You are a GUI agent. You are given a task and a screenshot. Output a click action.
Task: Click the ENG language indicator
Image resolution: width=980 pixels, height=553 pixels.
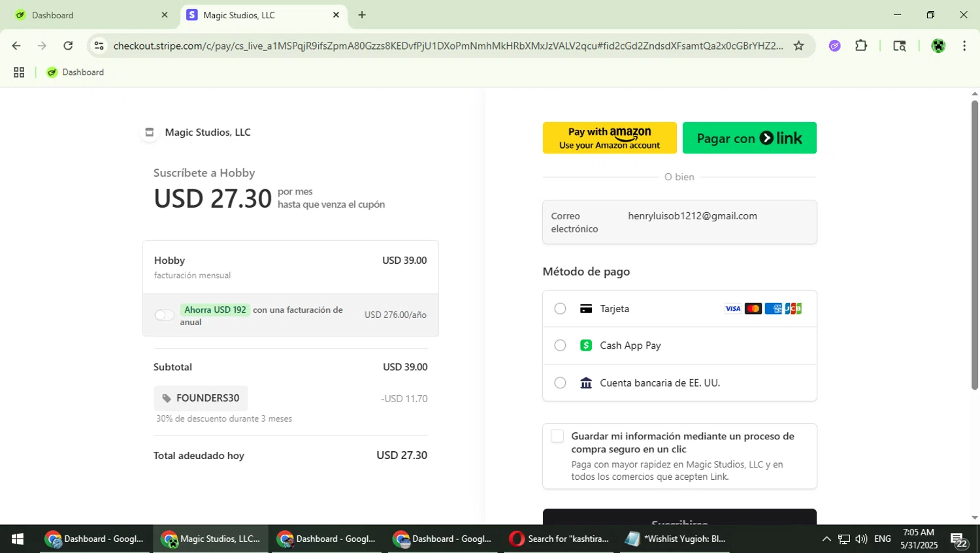pyautogui.click(x=883, y=539)
